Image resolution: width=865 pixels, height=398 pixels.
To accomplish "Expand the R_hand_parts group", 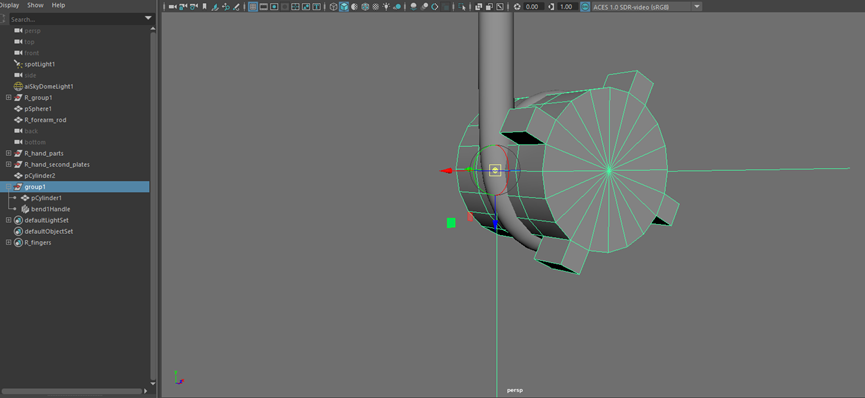I will [x=8, y=153].
